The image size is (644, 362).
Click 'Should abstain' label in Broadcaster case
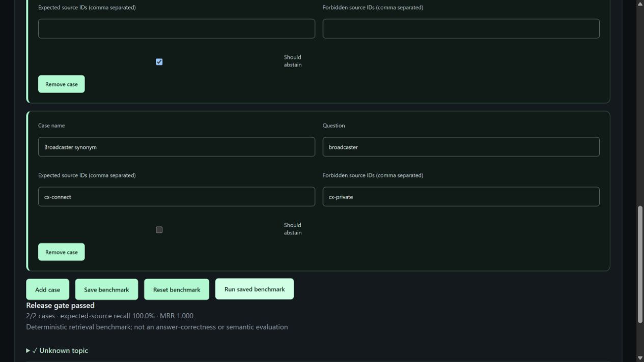point(293,229)
